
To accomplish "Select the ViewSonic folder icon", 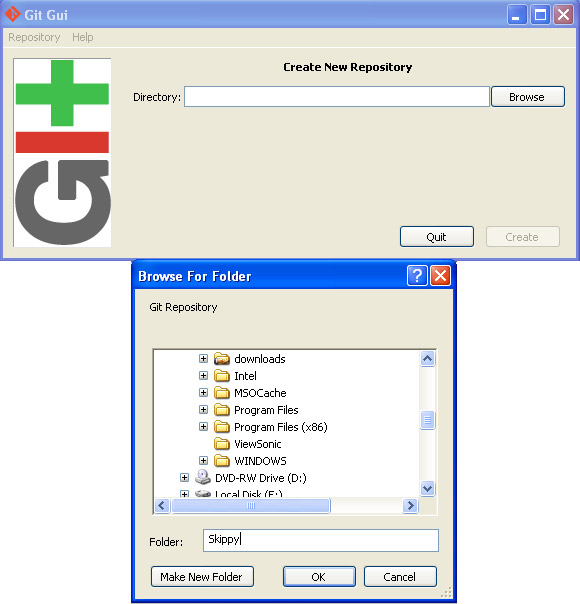I will pyautogui.click(x=222, y=444).
